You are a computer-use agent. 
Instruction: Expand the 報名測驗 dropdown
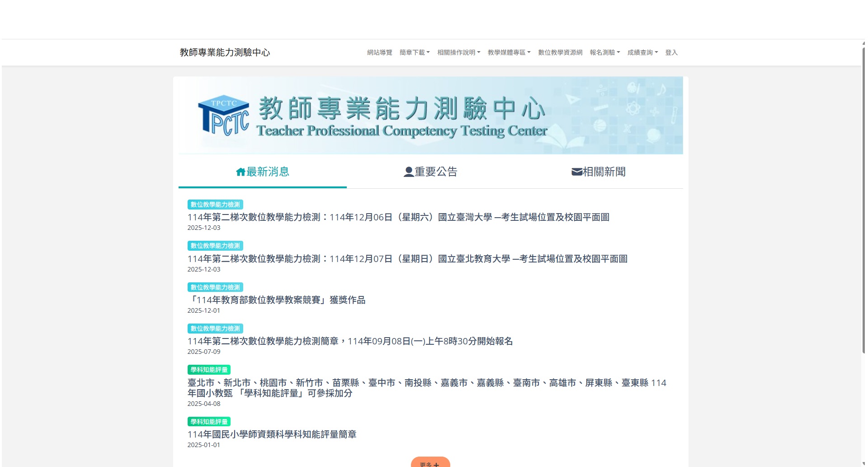605,52
